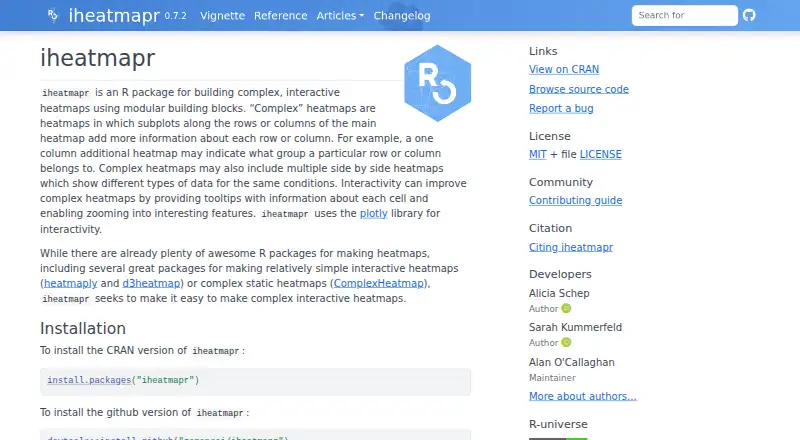Viewport: 800px width, 440px height.
Task: Open the Changelog page
Action: click(x=402, y=16)
